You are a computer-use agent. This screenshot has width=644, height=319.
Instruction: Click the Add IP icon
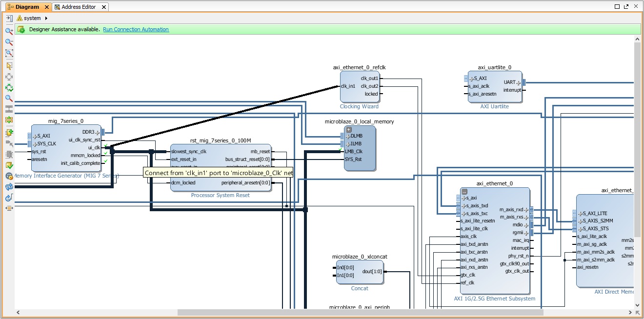click(9, 133)
